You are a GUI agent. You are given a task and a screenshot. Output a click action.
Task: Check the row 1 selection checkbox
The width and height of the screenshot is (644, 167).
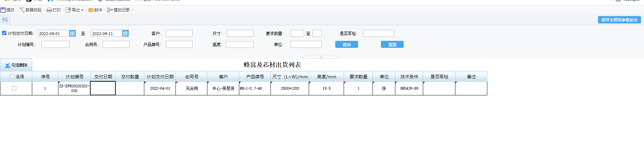pyautogui.click(x=14, y=88)
